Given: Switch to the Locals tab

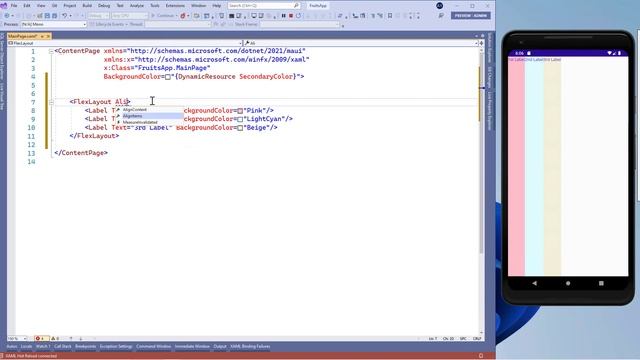Looking at the screenshot, I should coord(27,347).
